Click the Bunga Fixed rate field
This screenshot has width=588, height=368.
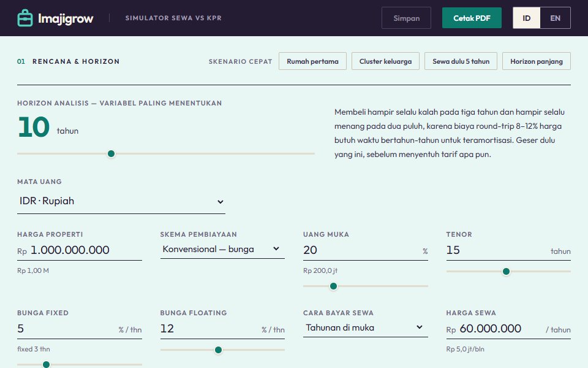(80, 329)
